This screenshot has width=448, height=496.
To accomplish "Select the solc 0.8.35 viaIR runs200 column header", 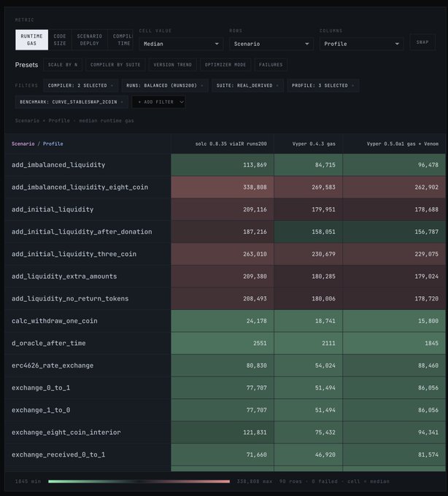I will point(223,144).
